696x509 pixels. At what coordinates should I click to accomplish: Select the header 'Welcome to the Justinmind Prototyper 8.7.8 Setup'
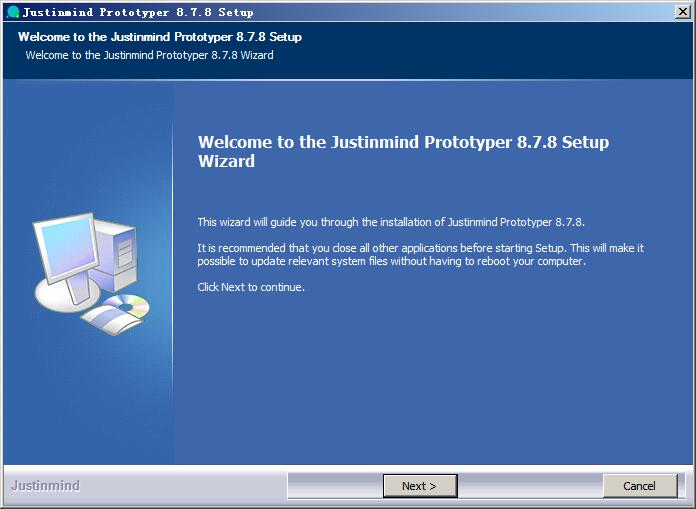point(160,37)
